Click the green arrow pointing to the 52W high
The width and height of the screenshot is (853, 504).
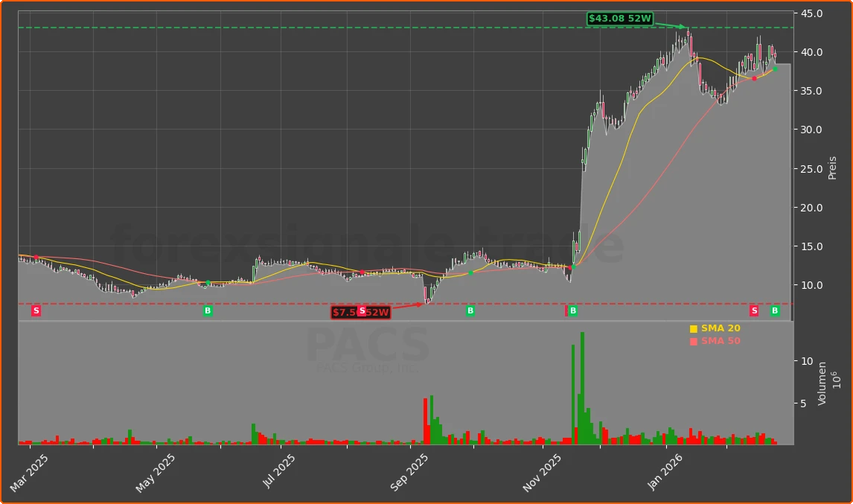pyautogui.click(x=681, y=25)
